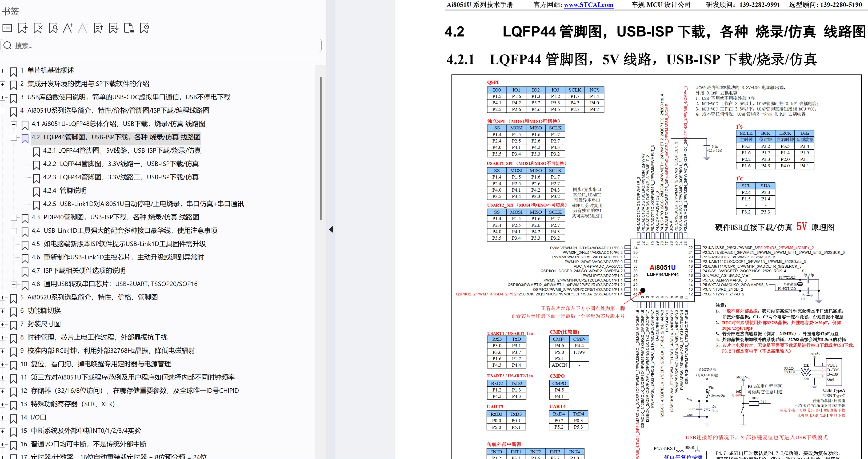
Task: Open bookmark 4.2.3 LQFP44管脚图，3.3V线路二
Action: (x=121, y=177)
